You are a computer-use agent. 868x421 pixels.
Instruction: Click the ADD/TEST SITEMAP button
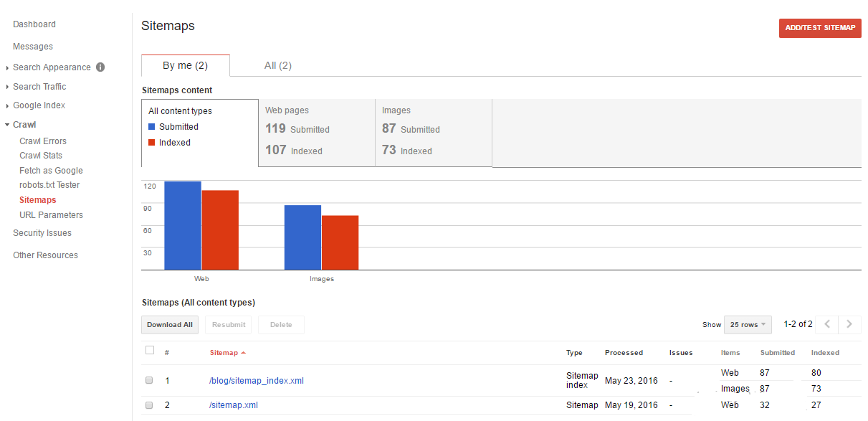(820, 28)
